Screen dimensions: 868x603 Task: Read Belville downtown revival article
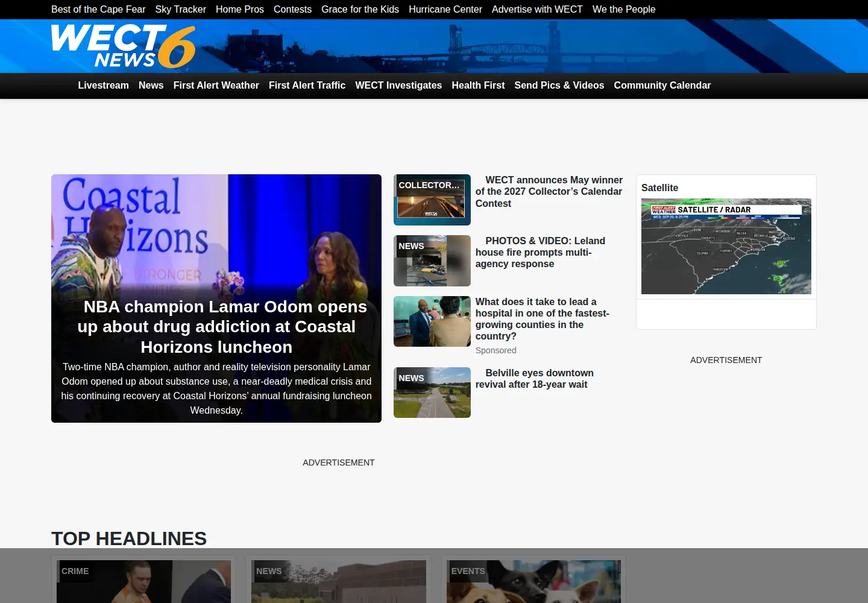coord(535,379)
